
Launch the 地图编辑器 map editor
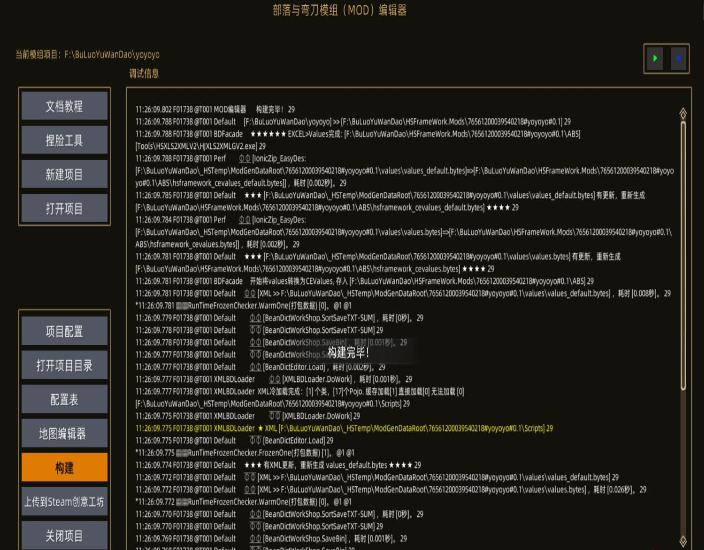click(64, 434)
